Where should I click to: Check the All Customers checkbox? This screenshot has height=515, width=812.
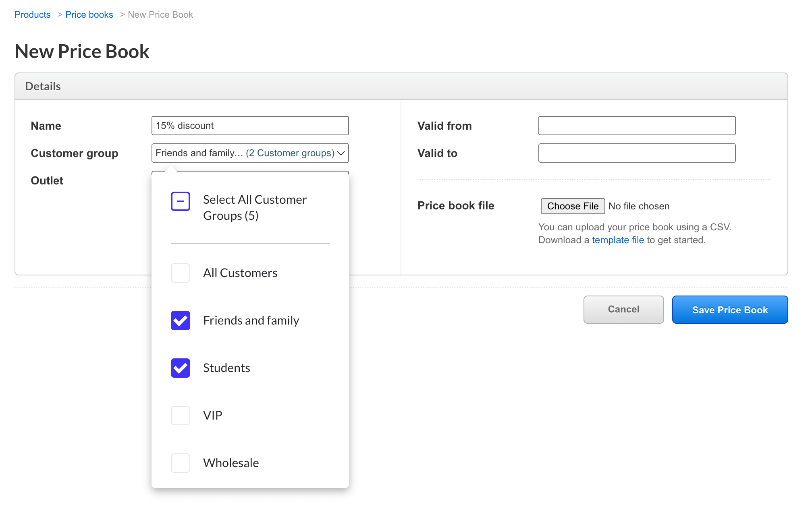pyautogui.click(x=180, y=273)
